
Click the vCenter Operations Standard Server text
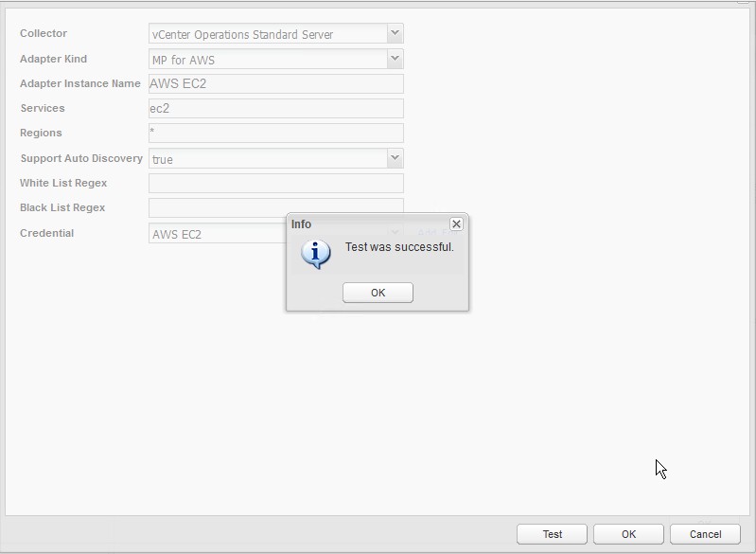(x=243, y=35)
